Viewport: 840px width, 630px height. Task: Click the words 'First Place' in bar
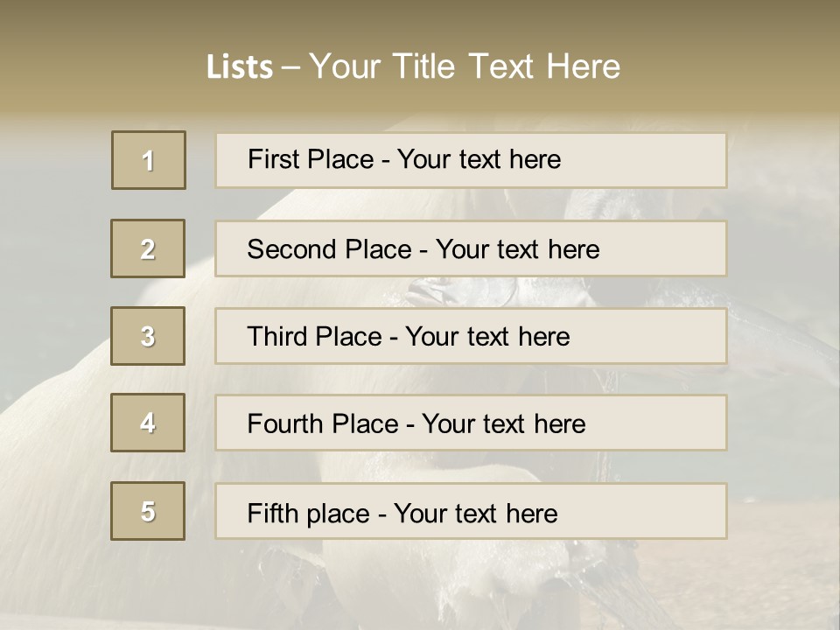[x=311, y=159]
